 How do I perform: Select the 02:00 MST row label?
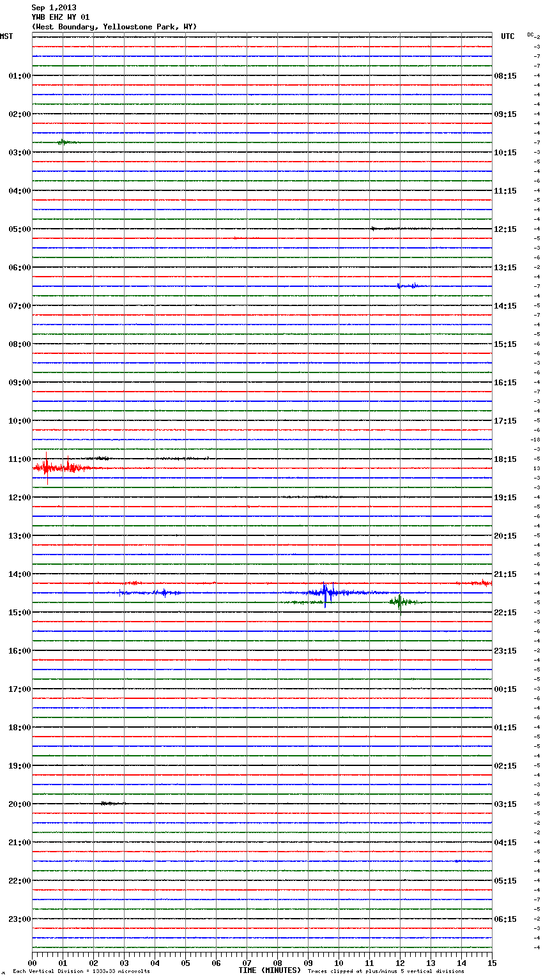pyautogui.click(x=19, y=114)
